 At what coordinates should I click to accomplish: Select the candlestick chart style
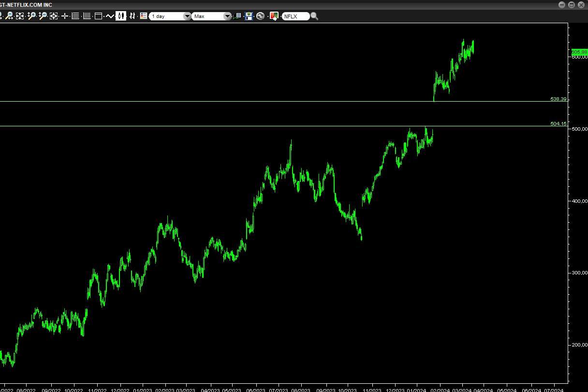(121, 16)
